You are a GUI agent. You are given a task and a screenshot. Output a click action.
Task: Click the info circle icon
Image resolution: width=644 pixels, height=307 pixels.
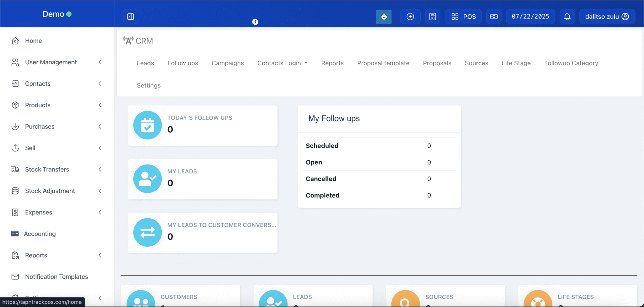coord(255,22)
